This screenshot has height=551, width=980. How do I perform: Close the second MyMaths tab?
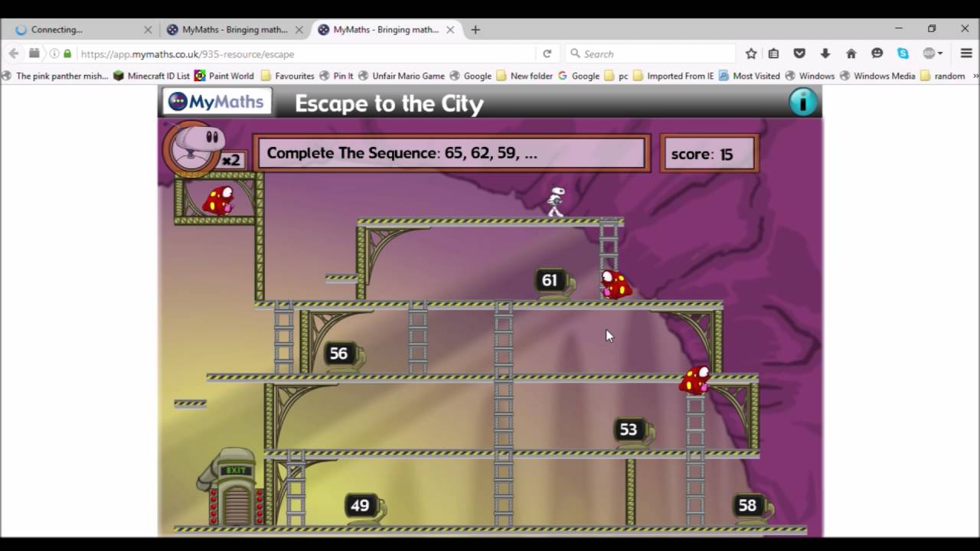click(x=299, y=30)
